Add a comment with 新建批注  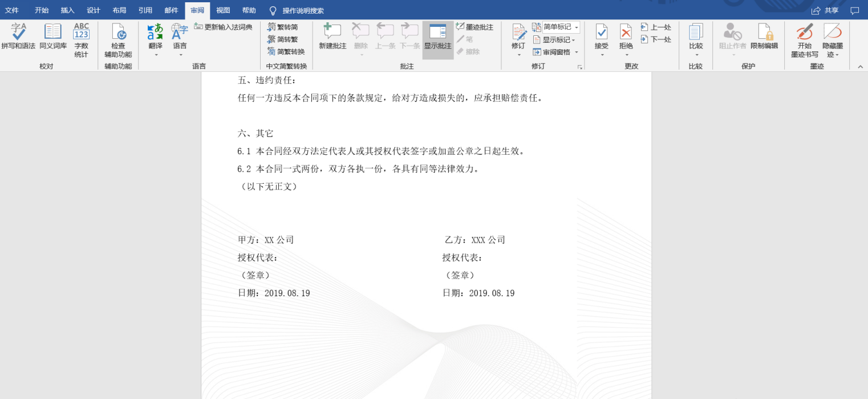click(332, 36)
